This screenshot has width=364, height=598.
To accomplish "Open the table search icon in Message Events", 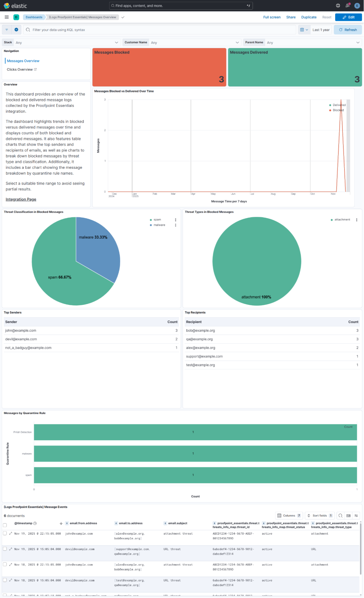I will tap(340, 515).
